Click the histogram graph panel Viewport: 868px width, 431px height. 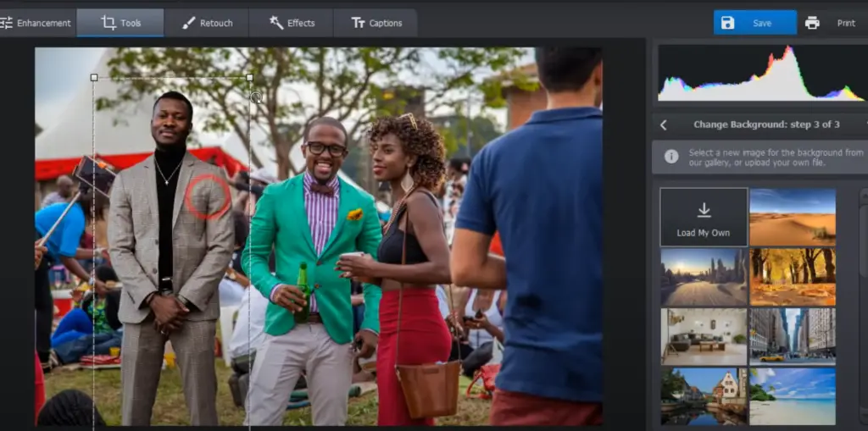coord(761,74)
